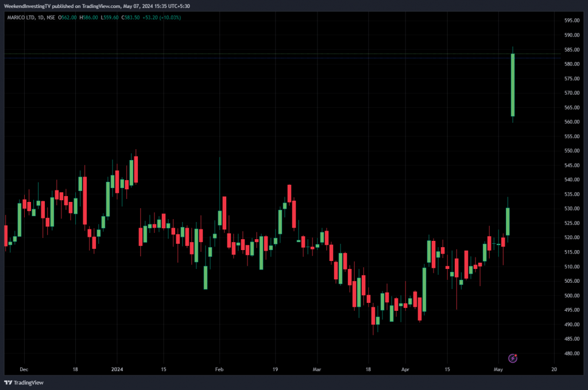Viewport: 588px width, 390px height.
Task: Click the 595.00 price axis label
Action: pyautogui.click(x=571, y=20)
